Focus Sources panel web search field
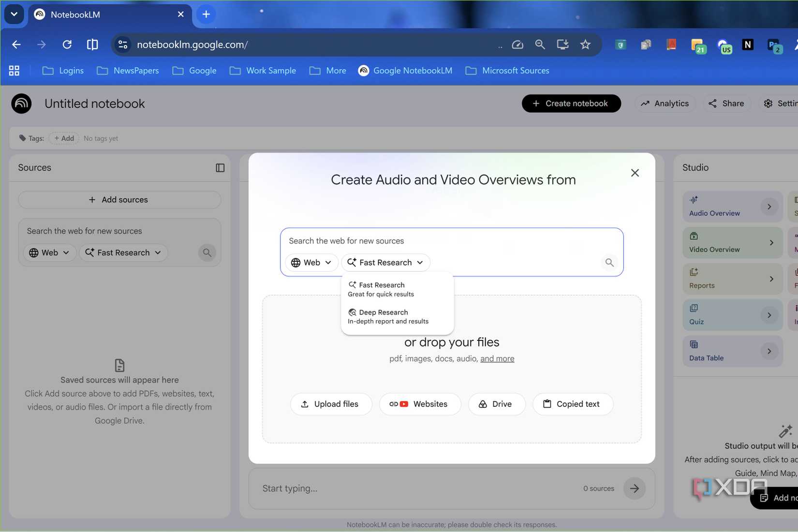 (x=119, y=231)
